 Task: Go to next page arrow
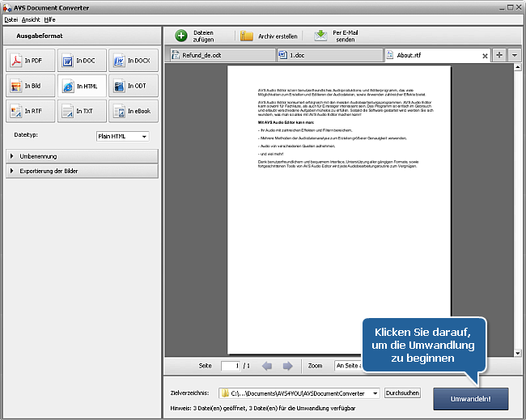click(287, 366)
